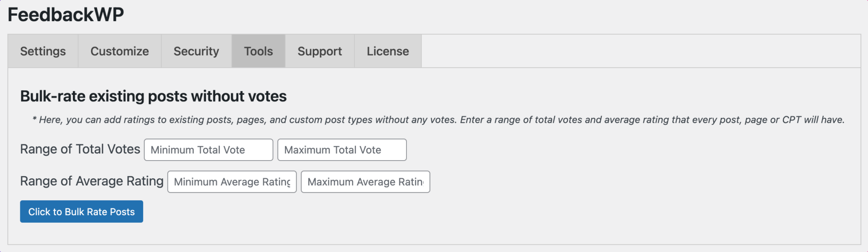Switch to the Customize tab
The image size is (868, 252).
120,51
